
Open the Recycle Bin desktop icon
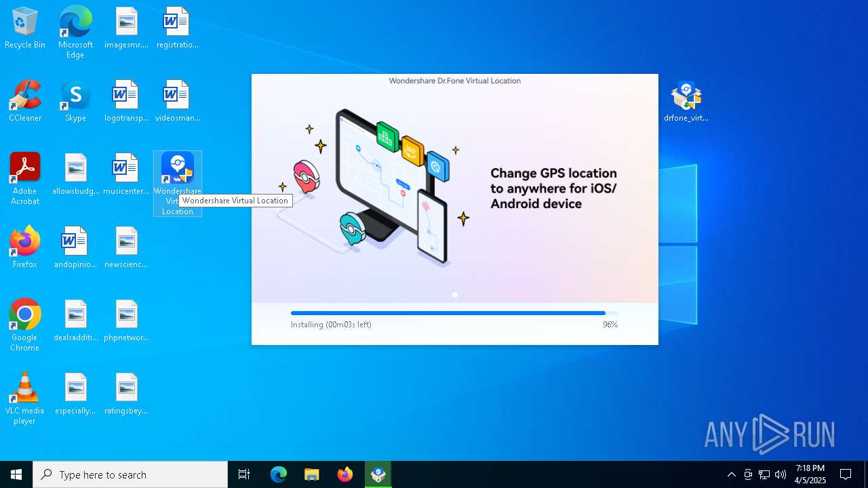click(x=25, y=28)
